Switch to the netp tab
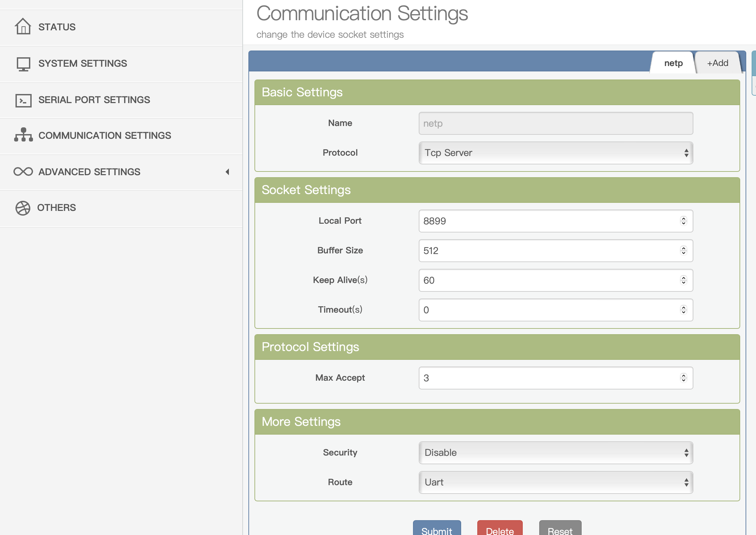The image size is (756, 535). [x=673, y=63]
